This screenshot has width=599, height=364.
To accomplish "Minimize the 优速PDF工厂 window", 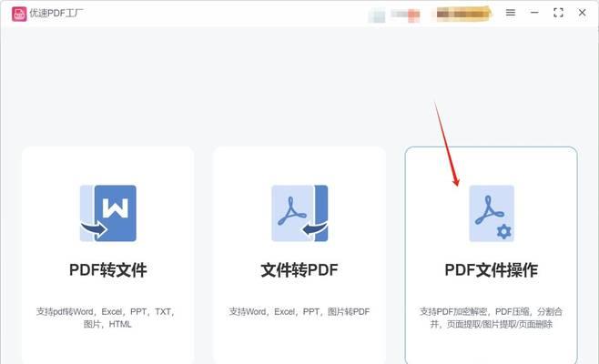I will point(534,13).
